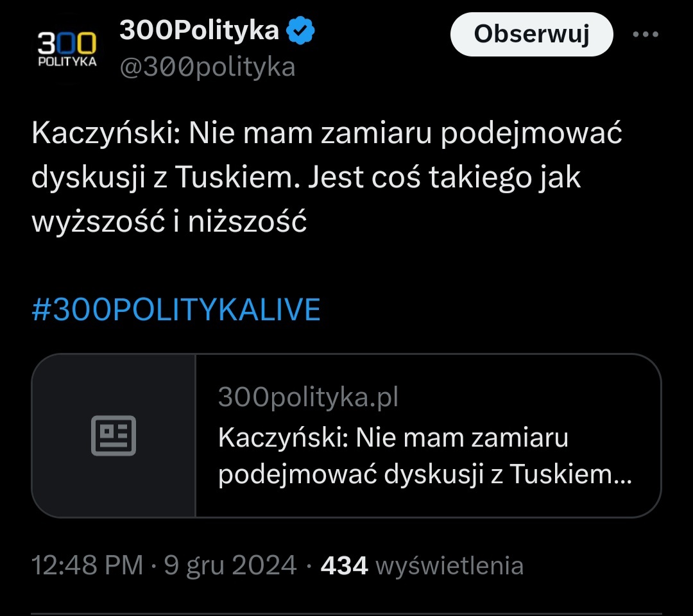693x616 pixels.
Task: Click the @300polityka handle
Action: click(207, 67)
